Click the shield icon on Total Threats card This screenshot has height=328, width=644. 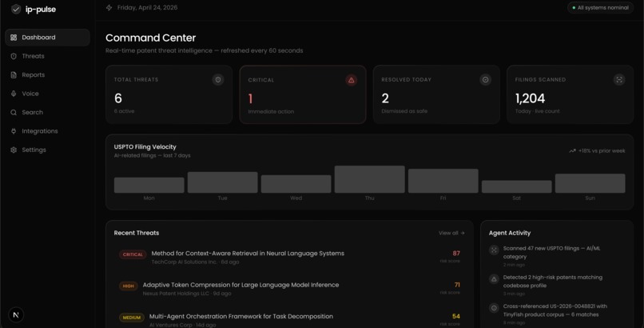218,80
